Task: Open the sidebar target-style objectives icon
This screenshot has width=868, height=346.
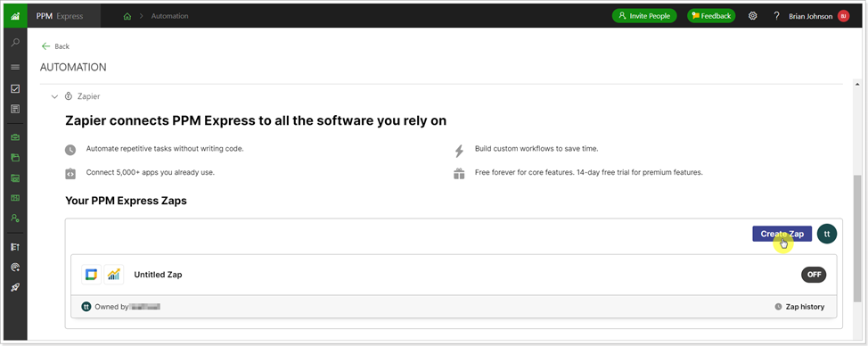Action: point(15,268)
